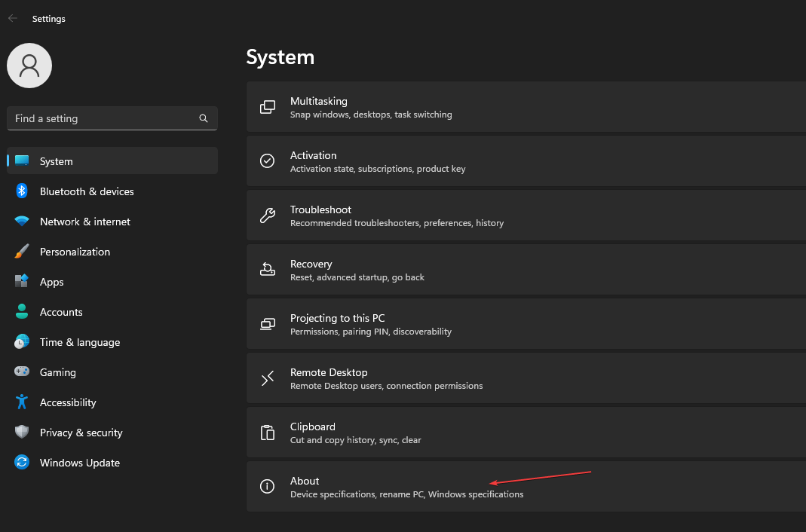Click the Bluetooth icon in sidebar
806x532 pixels.
click(x=22, y=191)
